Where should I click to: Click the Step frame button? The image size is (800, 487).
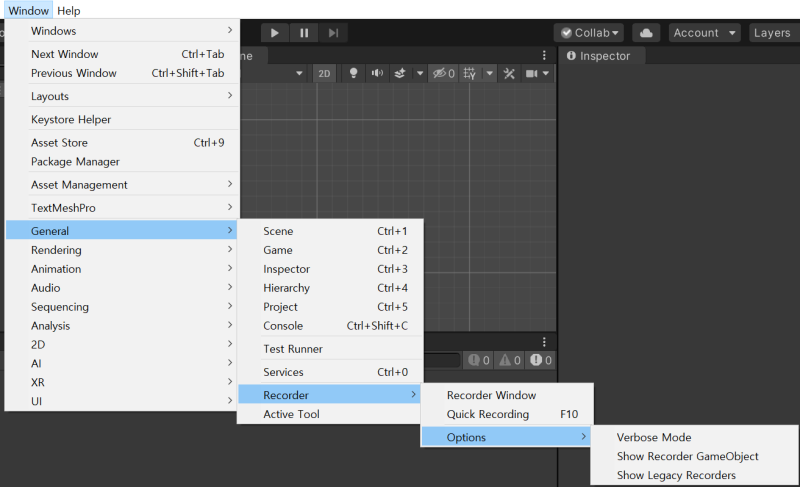(x=333, y=33)
